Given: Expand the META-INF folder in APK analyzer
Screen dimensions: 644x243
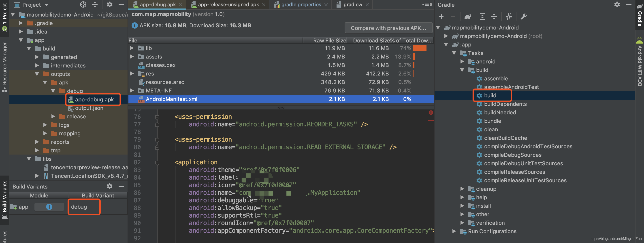Looking at the screenshot, I should pyautogui.click(x=132, y=90).
